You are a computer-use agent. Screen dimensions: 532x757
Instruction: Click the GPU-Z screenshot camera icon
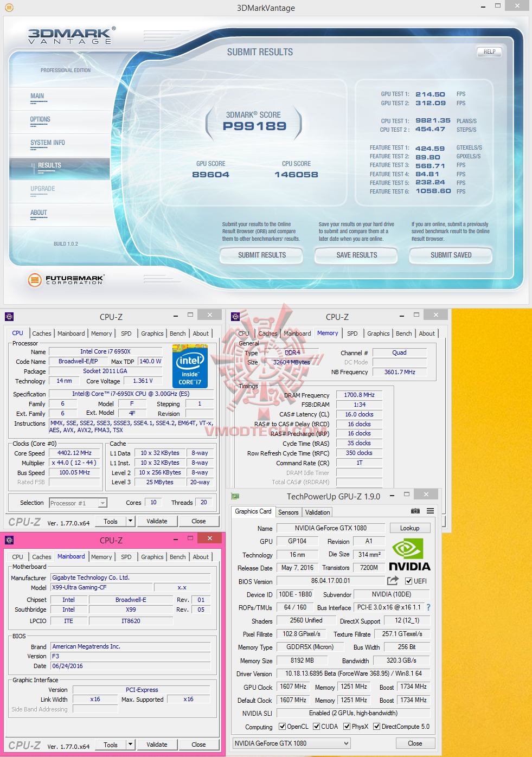coord(415,511)
